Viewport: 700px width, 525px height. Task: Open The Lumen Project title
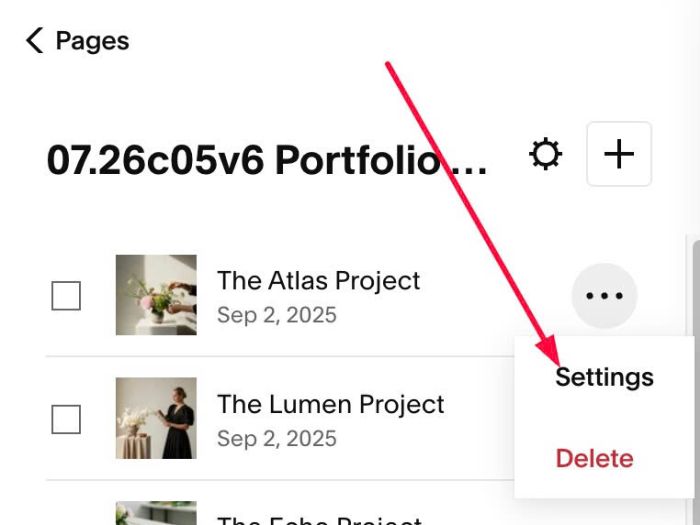pos(330,404)
